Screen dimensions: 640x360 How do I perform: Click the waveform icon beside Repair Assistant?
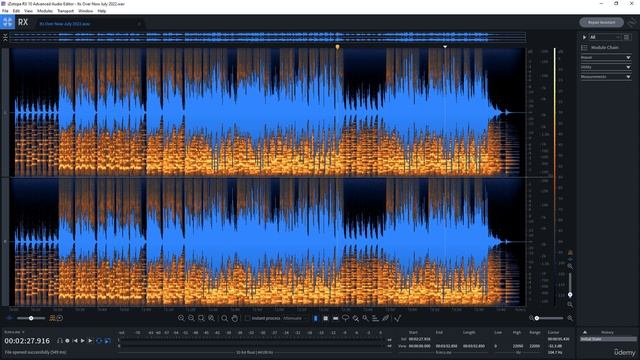pyautogui.click(x=632, y=23)
